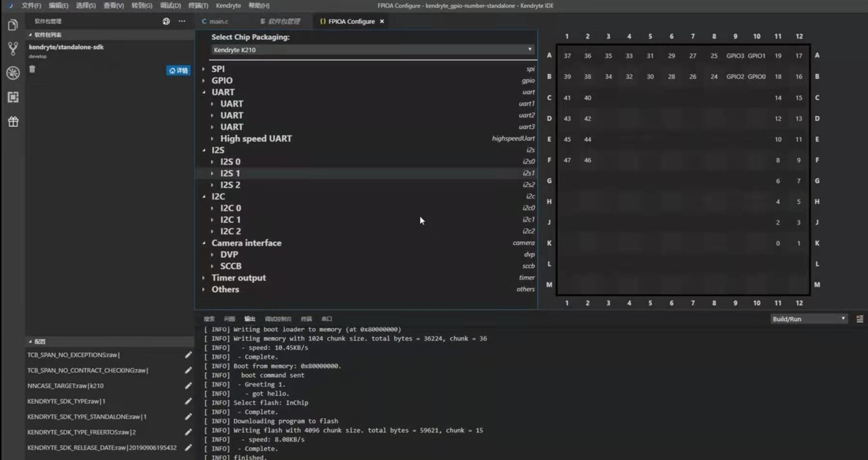Image resolution: width=868 pixels, height=460 pixels.
Task: Delete standalone-sdk with the trash icon
Action: (32, 69)
